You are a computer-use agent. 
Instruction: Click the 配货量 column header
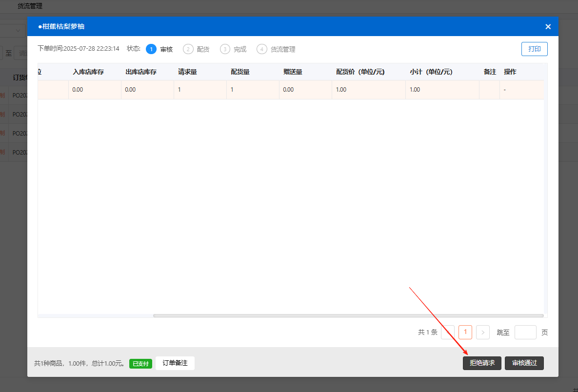tap(240, 72)
